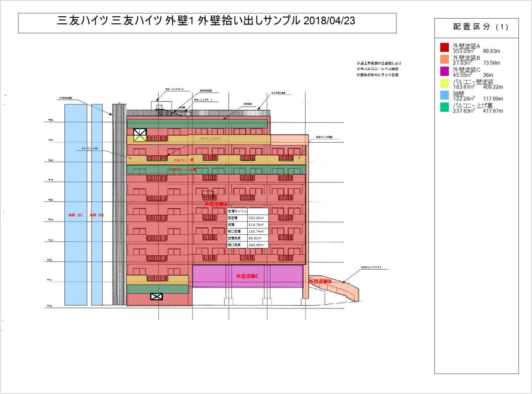The image size is (532, 394).
Task: Click the 面積タイトル cell in the table
Action: [237, 211]
